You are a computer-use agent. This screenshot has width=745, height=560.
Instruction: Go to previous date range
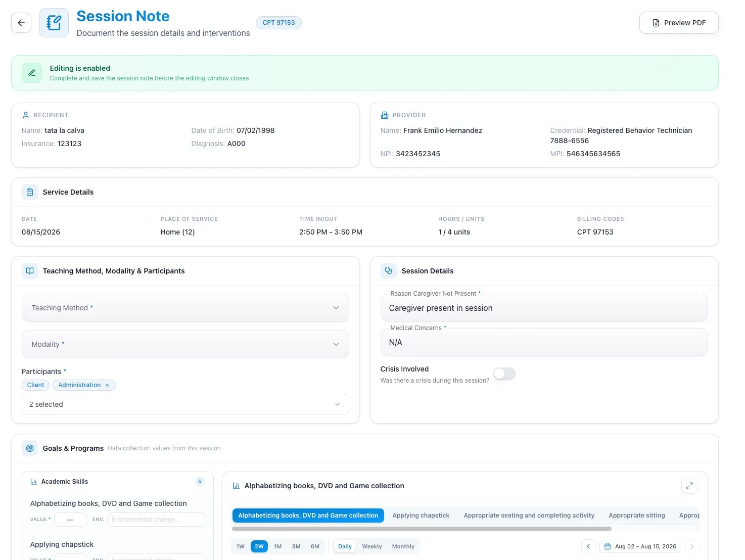coord(588,546)
